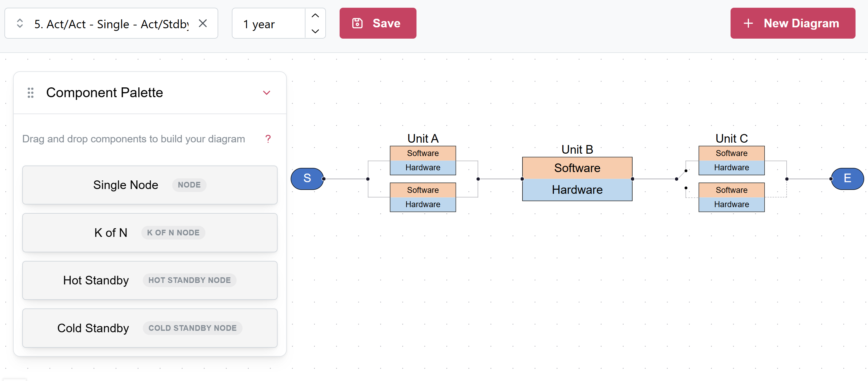
Task: Click the K OF N NODE badge
Action: tap(173, 232)
